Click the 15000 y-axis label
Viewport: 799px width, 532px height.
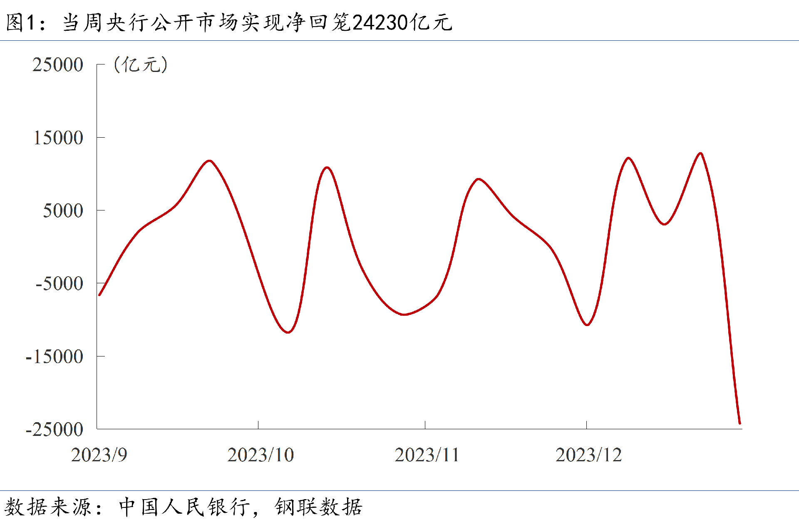(58, 138)
